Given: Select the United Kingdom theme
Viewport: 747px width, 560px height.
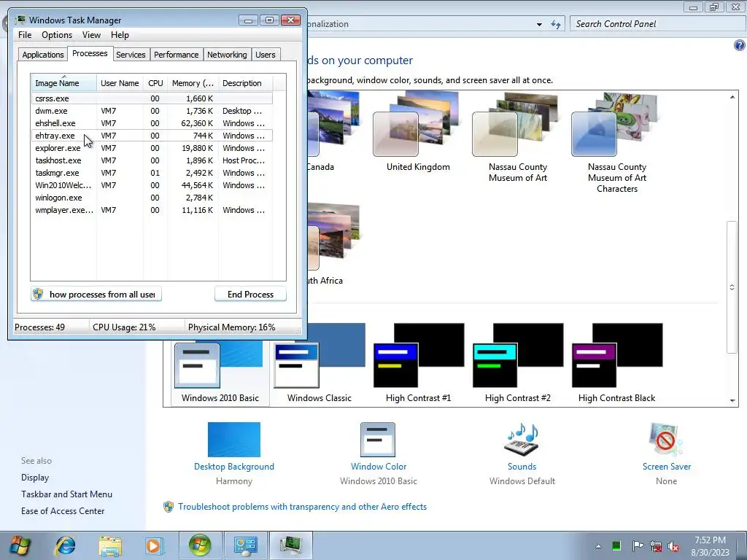Looking at the screenshot, I should coord(418,133).
